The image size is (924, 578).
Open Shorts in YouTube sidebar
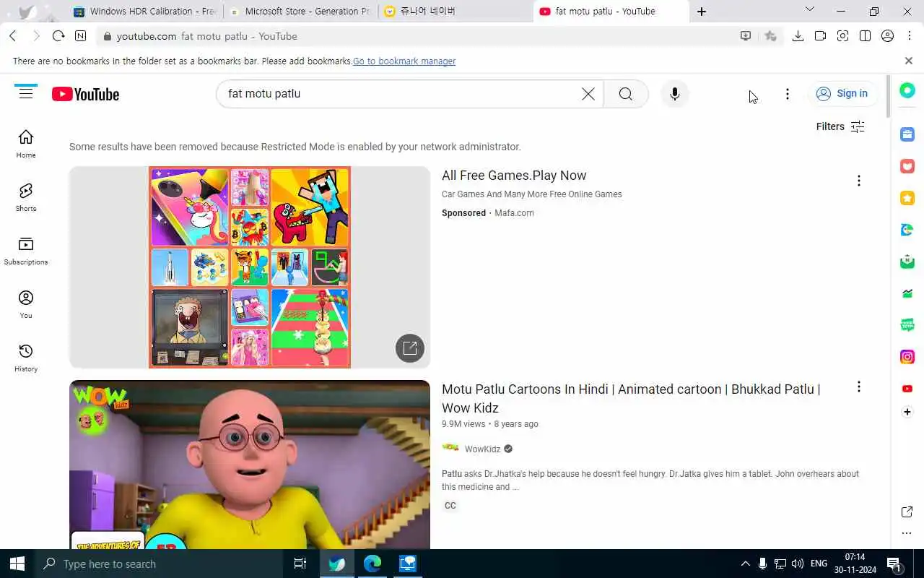tap(26, 197)
